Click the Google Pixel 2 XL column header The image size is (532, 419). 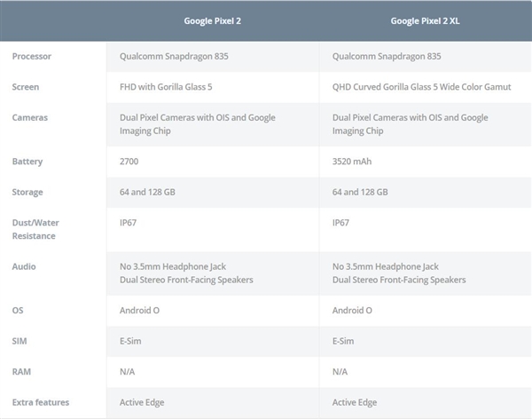click(425, 20)
